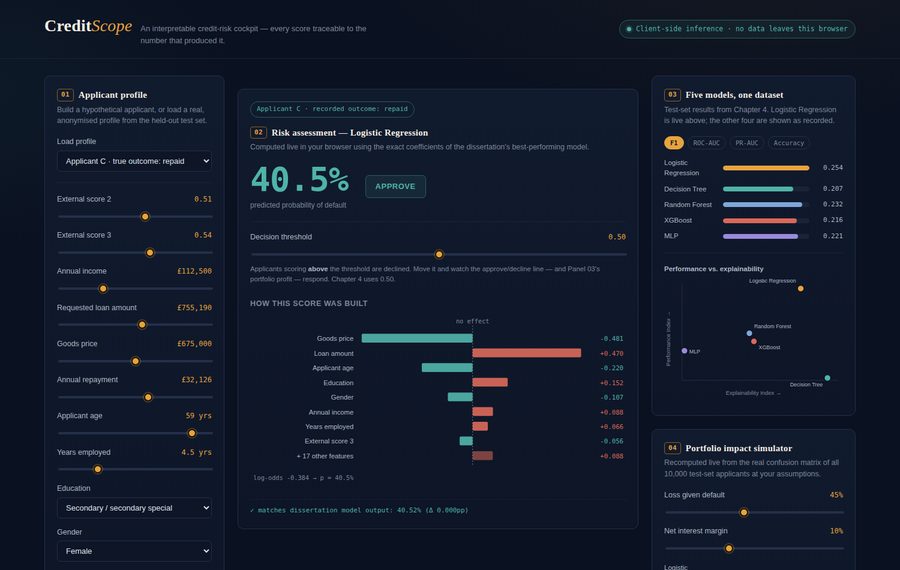
Task: Click the MLP scatter point
Action: 684,351
